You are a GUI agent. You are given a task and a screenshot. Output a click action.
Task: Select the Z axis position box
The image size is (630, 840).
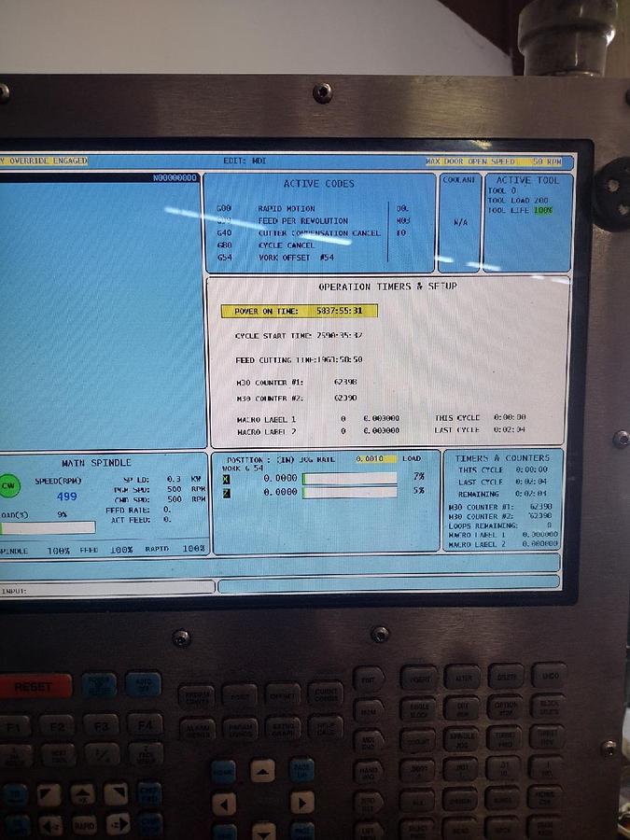pos(226,492)
